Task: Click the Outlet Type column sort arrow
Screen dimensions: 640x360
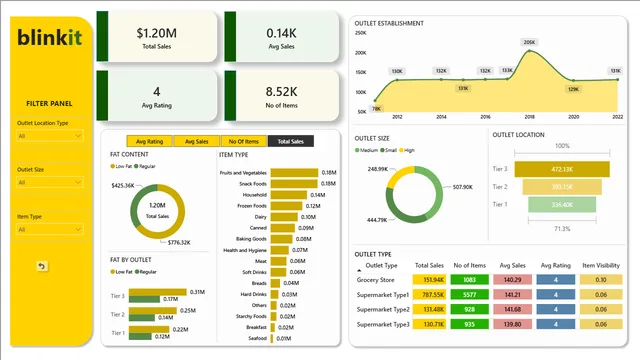Action: [359, 271]
